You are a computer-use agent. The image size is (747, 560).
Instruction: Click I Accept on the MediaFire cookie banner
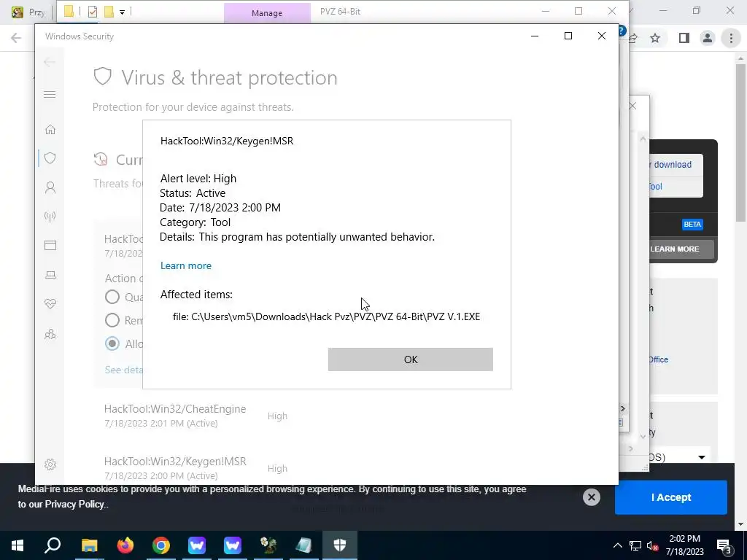click(x=671, y=497)
